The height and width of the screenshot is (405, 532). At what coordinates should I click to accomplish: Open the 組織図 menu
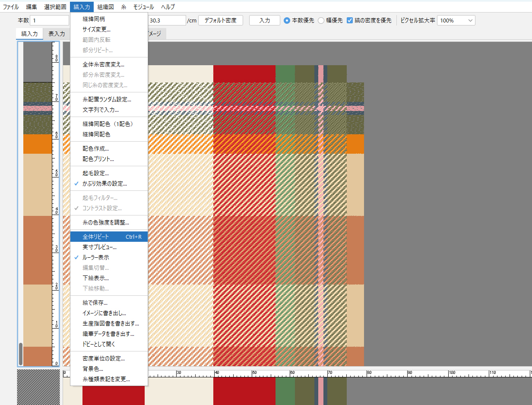(x=106, y=7)
